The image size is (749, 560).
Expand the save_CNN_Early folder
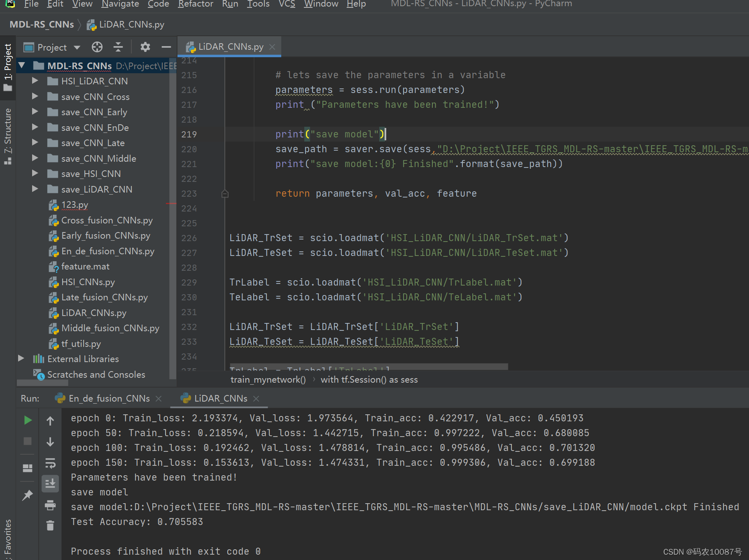35,112
